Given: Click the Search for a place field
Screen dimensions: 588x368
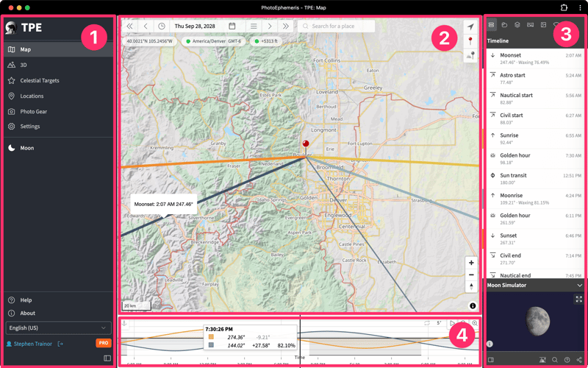Looking at the screenshot, I should tap(337, 26).
